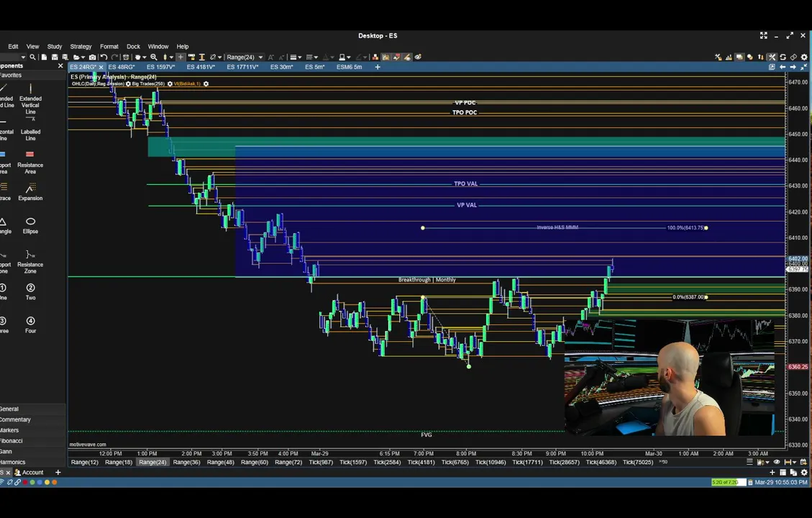
Task: Click the undo arrow icon
Action: coord(104,57)
